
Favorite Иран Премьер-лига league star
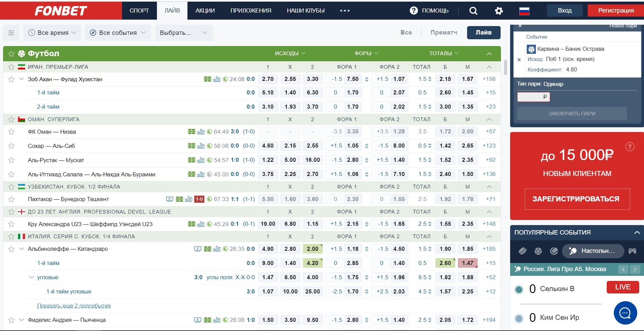[x=11, y=67]
